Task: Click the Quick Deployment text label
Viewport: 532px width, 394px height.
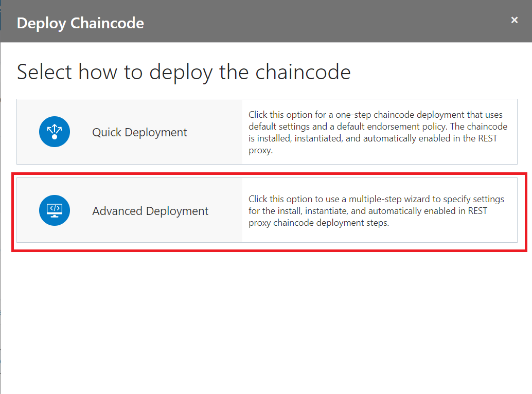Action: coord(139,132)
